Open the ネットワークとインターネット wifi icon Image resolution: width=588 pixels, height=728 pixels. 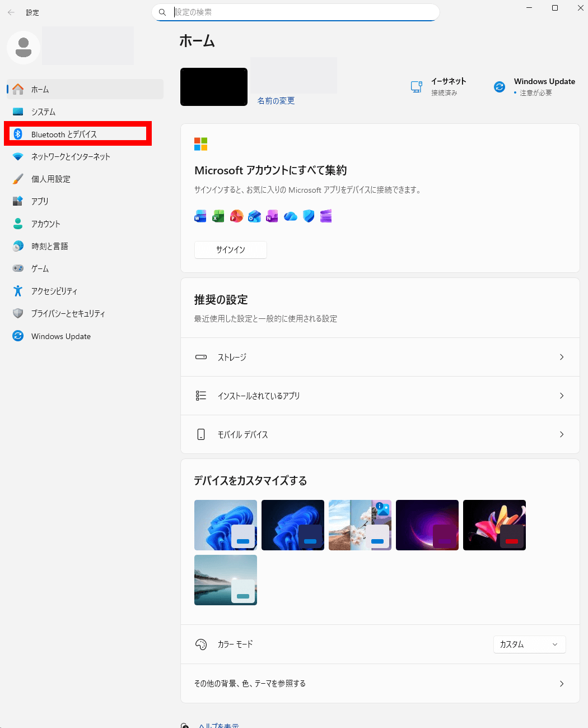[18, 156]
